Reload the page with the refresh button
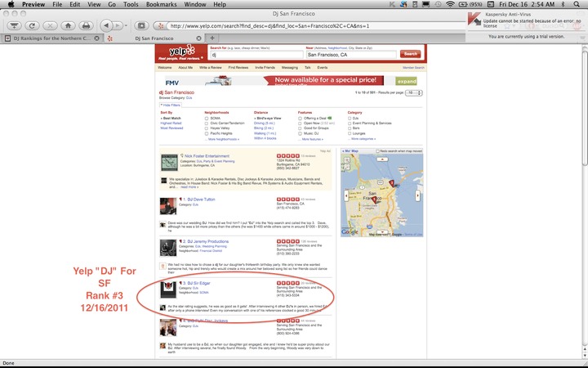This screenshot has height=368, width=588. 32,25
